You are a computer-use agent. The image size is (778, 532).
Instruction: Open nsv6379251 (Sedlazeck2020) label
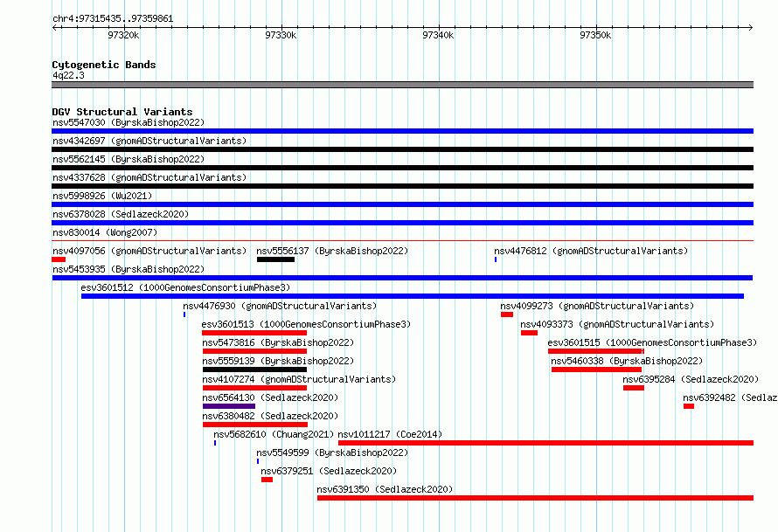pyautogui.click(x=329, y=471)
